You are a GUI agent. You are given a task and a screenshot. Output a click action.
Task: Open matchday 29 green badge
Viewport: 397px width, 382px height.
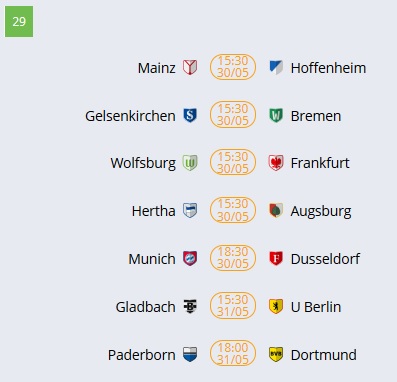(x=19, y=22)
